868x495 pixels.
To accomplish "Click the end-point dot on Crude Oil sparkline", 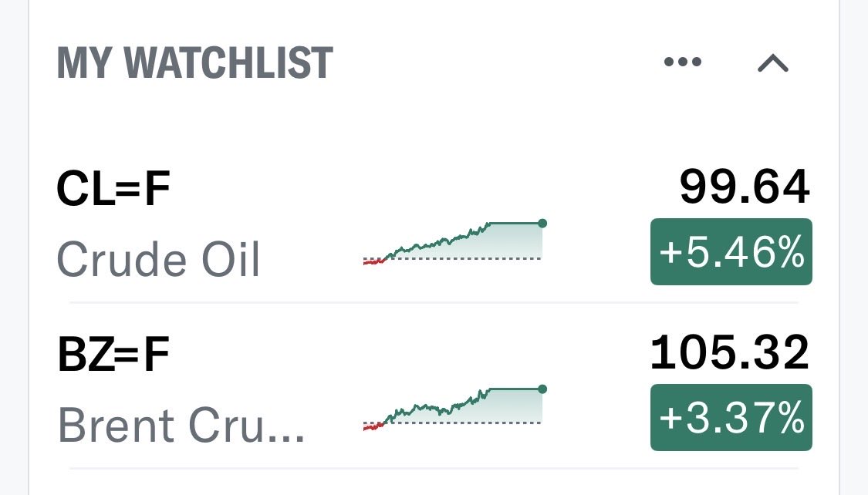I will 542,224.
